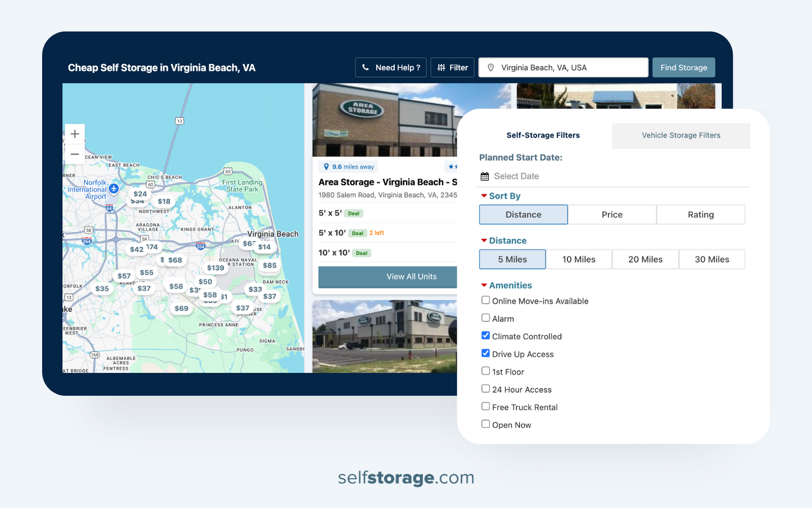Check the Free Truck Rental option

point(486,406)
